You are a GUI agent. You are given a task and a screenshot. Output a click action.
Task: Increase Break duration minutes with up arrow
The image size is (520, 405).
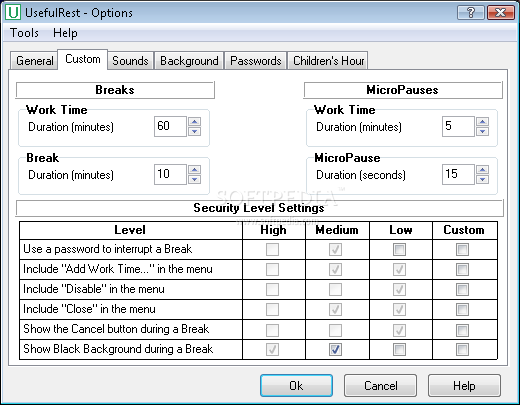195,169
